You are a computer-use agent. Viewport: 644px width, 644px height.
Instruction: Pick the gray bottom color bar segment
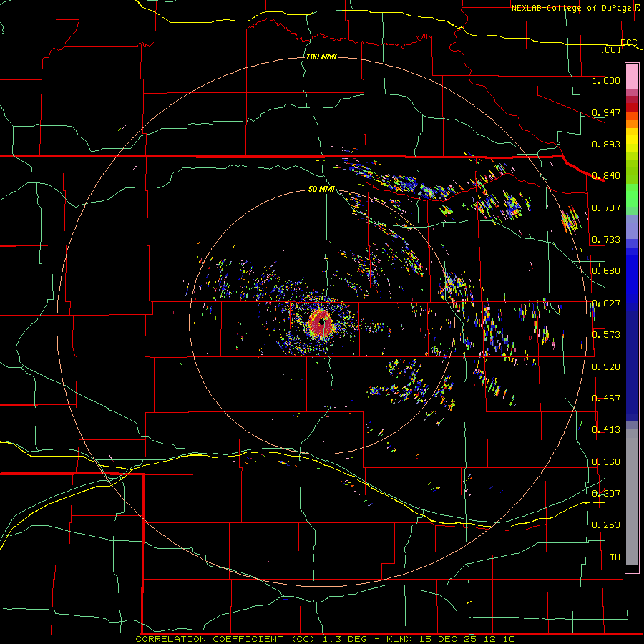click(x=632, y=497)
